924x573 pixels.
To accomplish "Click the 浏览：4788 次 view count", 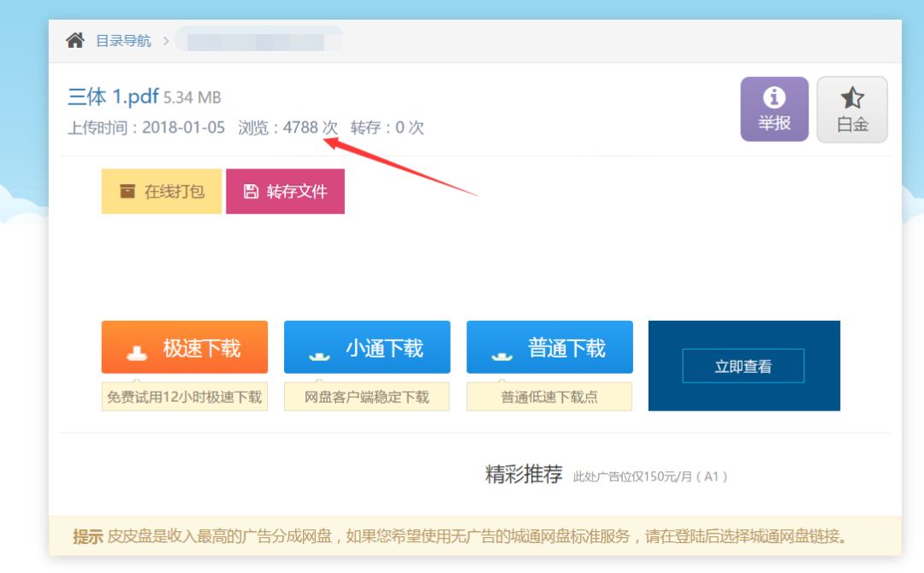I will coord(287,127).
